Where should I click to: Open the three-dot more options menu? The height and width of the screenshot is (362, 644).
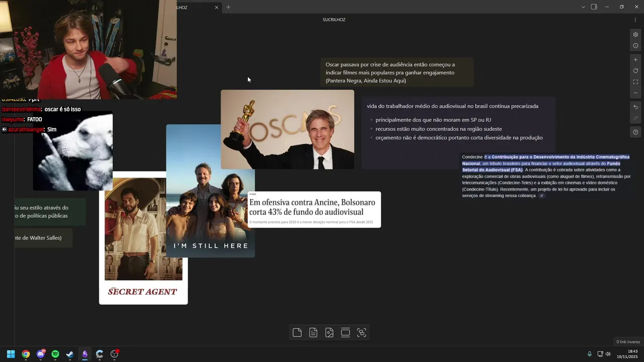635,20
